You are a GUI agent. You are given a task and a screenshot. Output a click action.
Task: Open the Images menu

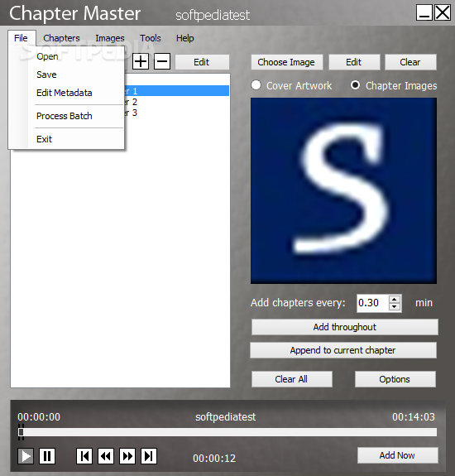(x=110, y=38)
